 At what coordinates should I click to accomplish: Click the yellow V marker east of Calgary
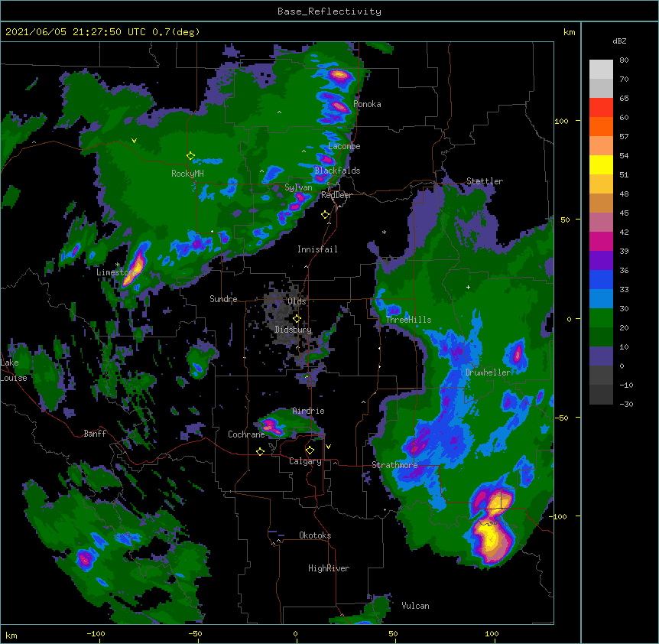pyautogui.click(x=328, y=447)
